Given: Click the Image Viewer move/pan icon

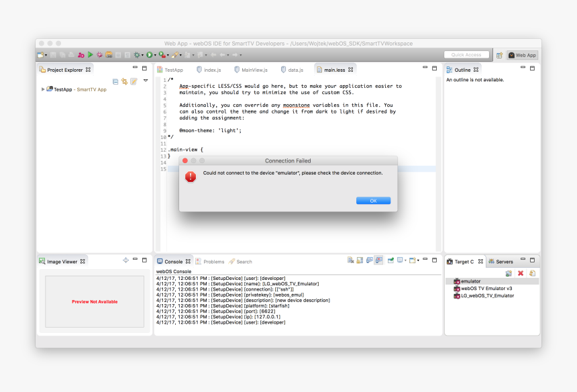Looking at the screenshot, I should tap(126, 260).
